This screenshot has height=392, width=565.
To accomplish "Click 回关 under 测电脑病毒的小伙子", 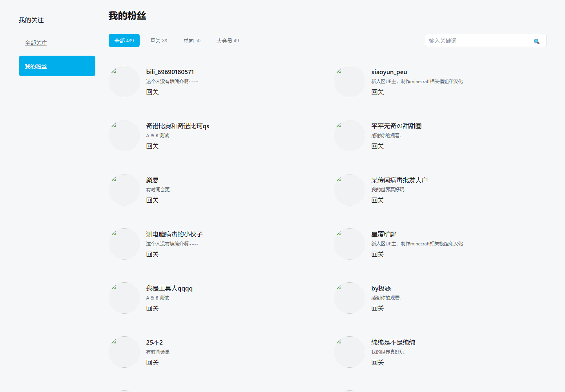I will pos(152,254).
